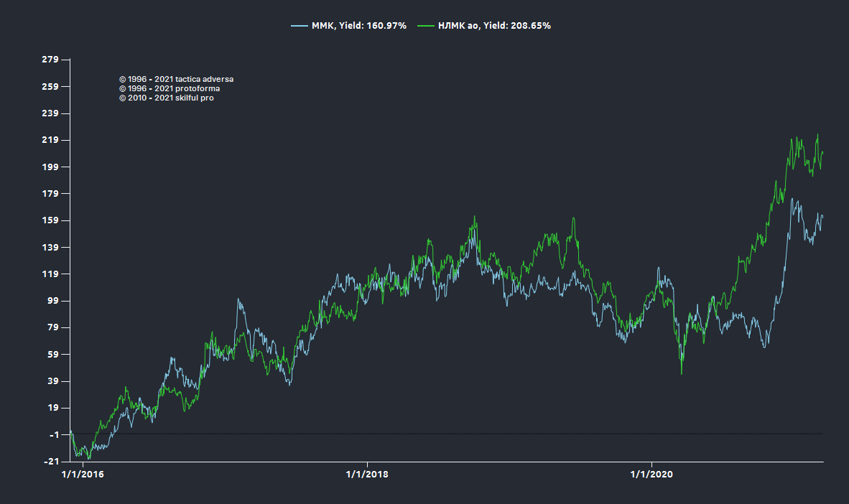
Task: Click the 99 y-axis value
Action: [52, 301]
